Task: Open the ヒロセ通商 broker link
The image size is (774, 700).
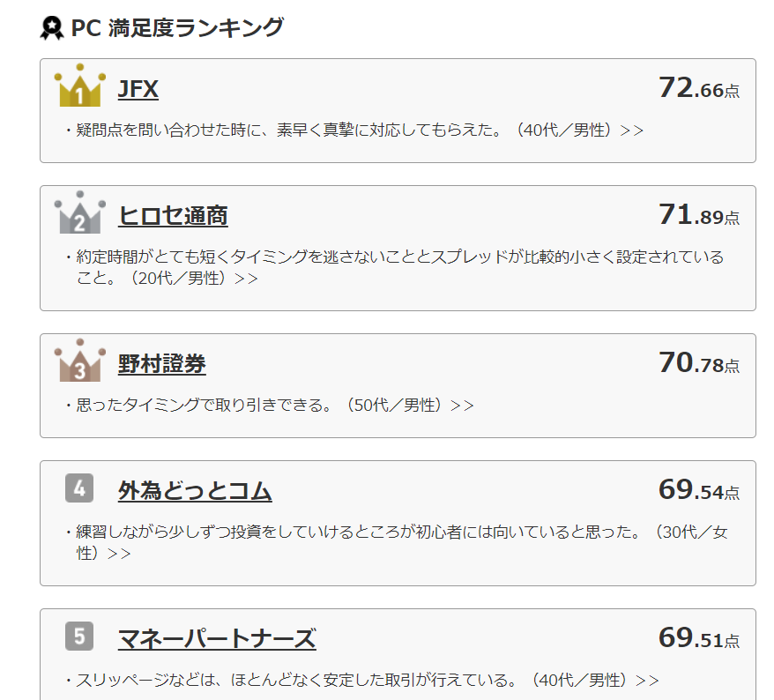Action: point(173,216)
